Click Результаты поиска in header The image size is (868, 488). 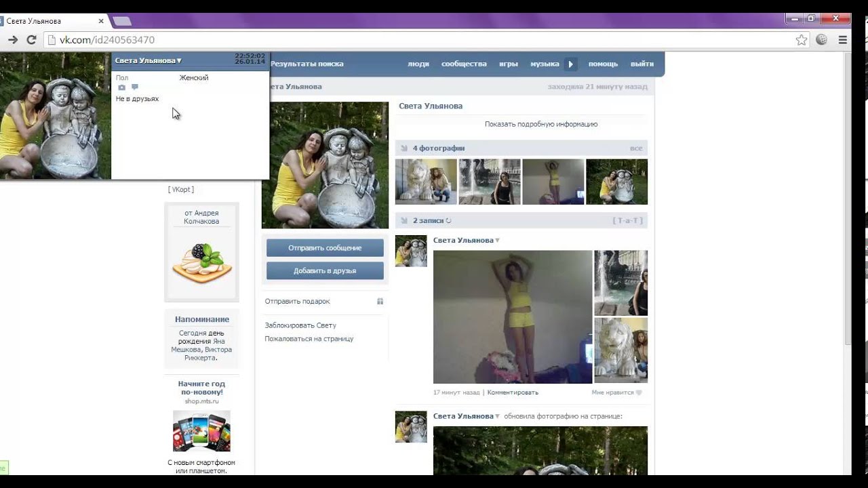pos(307,64)
